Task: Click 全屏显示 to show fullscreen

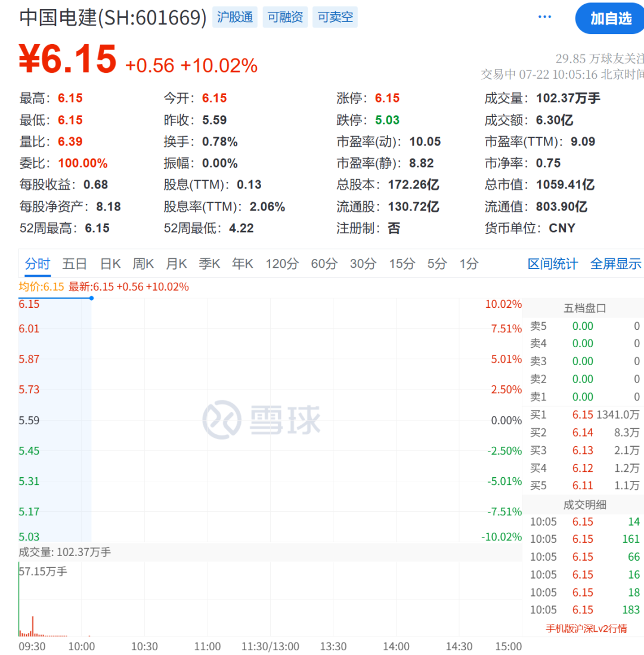Action: pos(616,264)
